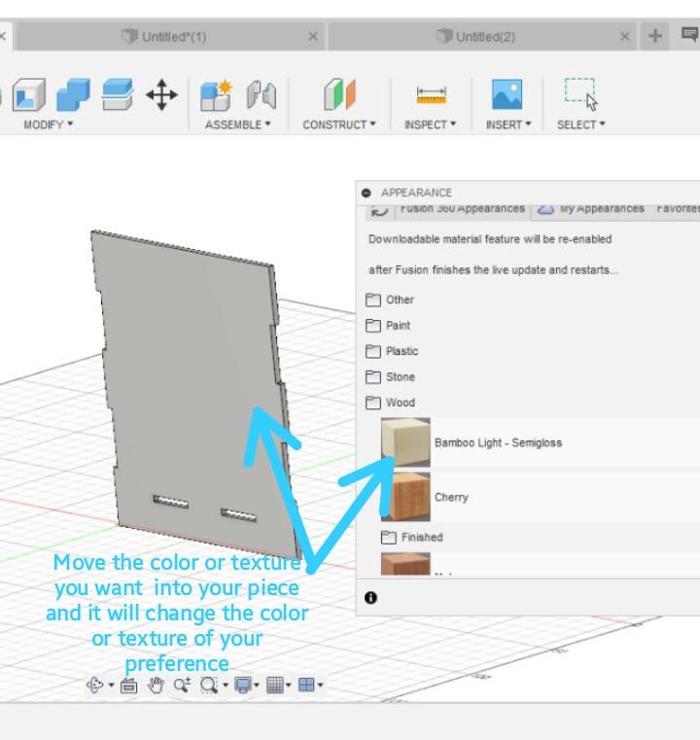Open the MODIFY dropdown menu
Screen dimensions: 700x740
tap(48, 124)
